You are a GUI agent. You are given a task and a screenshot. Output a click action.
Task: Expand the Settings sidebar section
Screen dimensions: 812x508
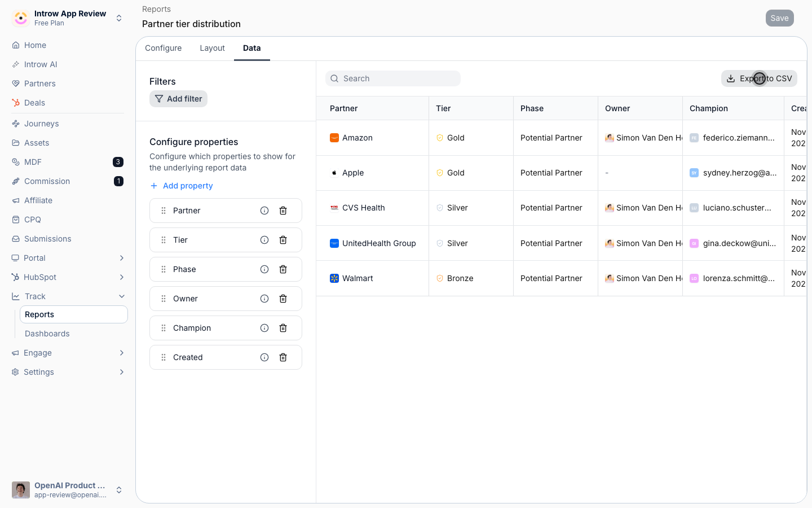122,372
